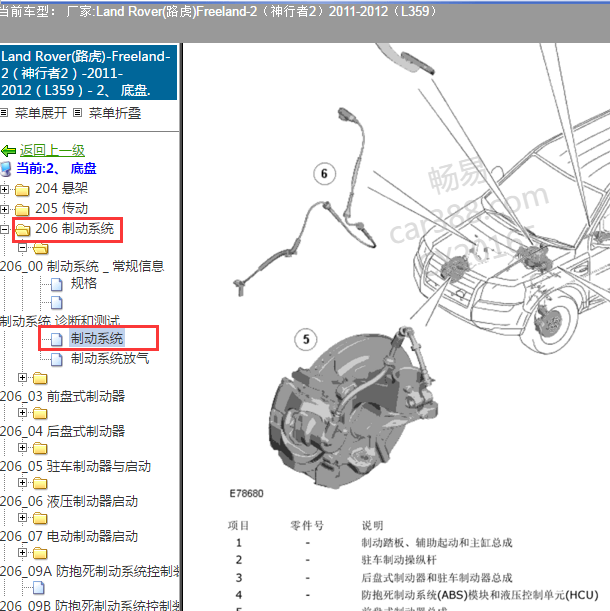The width and height of the screenshot is (610, 611).
Task: Click folder icon above 206_09A 防抱死制动系统控制
Action: point(40,554)
